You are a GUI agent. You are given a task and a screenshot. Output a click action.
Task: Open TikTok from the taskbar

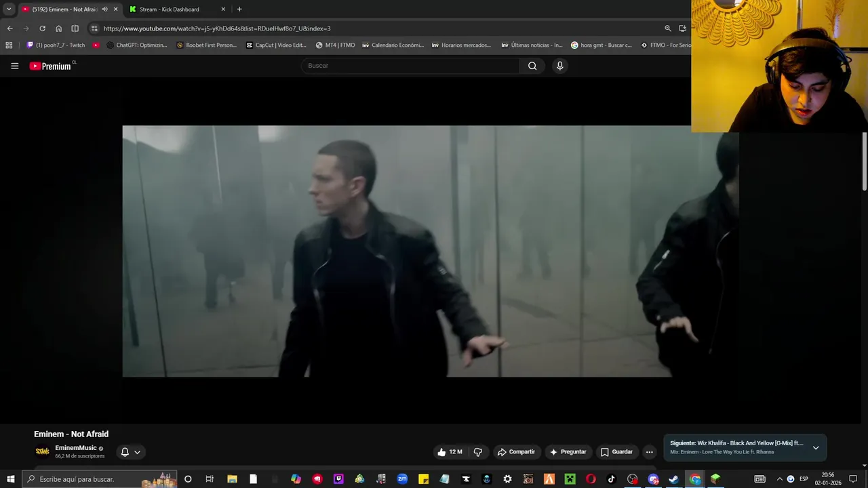(x=612, y=479)
